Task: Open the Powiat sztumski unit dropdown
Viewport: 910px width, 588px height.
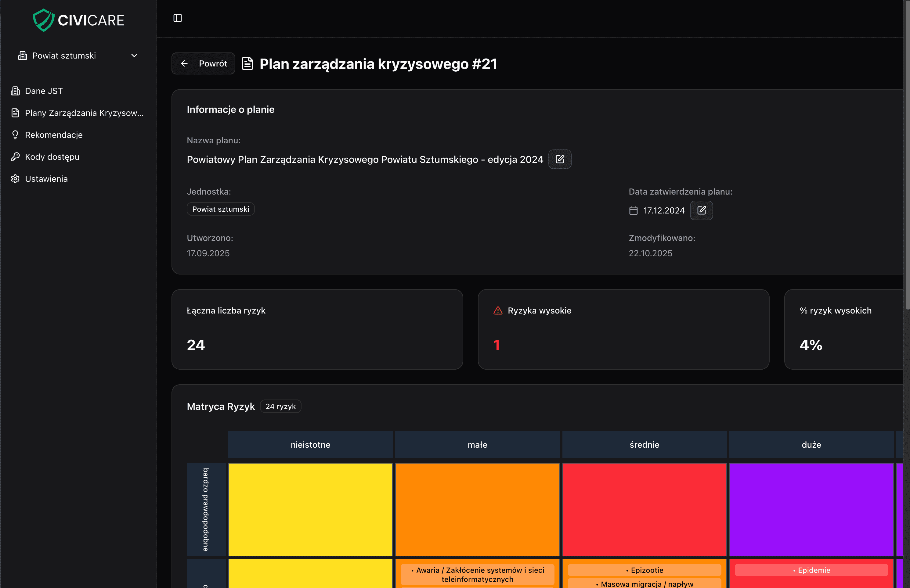Action: 78,56
